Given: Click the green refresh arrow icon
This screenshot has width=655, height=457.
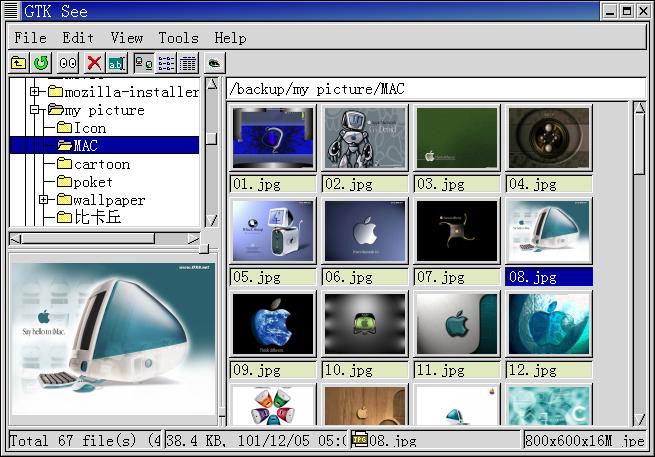Looking at the screenshot, I should pos(41,63).
